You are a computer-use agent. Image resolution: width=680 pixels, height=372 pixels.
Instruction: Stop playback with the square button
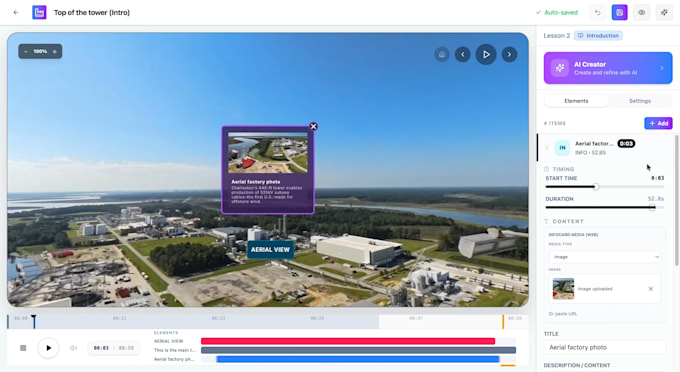[x=23, y=348]
